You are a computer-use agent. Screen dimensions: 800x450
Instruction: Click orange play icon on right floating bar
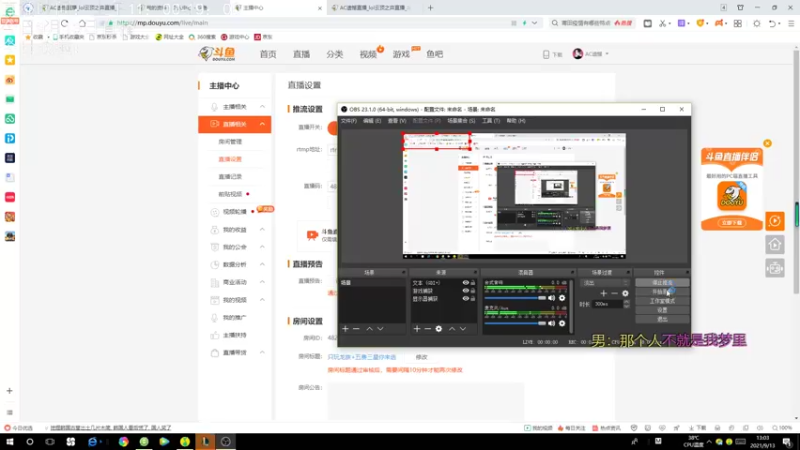[x=775, y=221]
